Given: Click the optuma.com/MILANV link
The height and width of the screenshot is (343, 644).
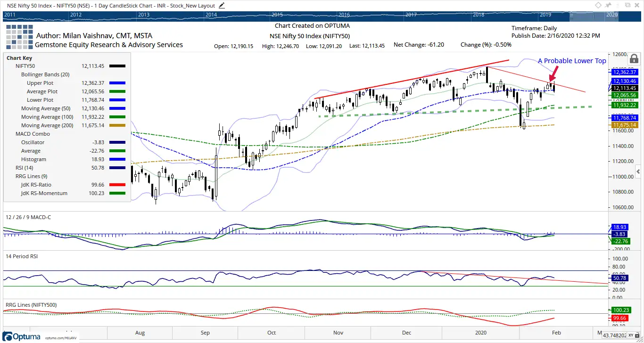Looking at the screenshot, I should coord(61,338).
